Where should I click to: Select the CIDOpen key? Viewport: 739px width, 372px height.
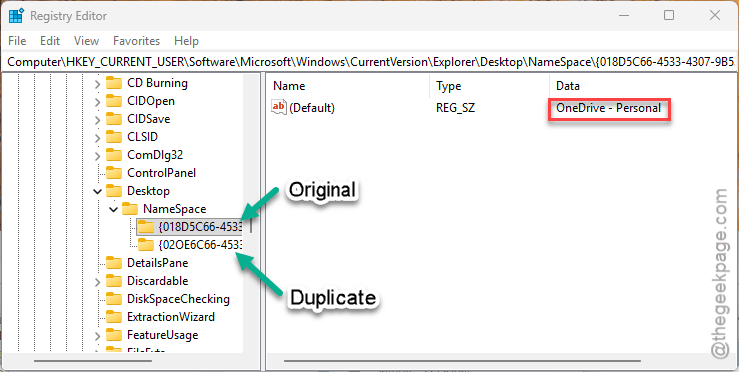coord(151,101)
